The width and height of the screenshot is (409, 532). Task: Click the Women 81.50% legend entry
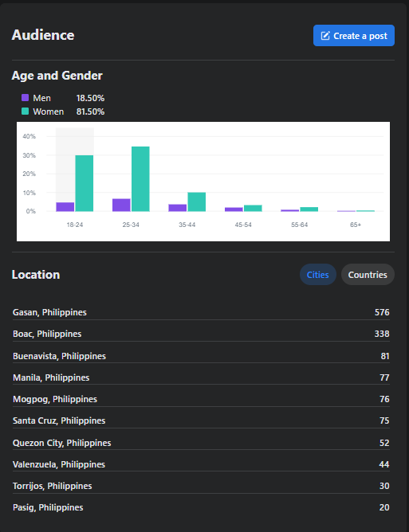click(63, 111)
